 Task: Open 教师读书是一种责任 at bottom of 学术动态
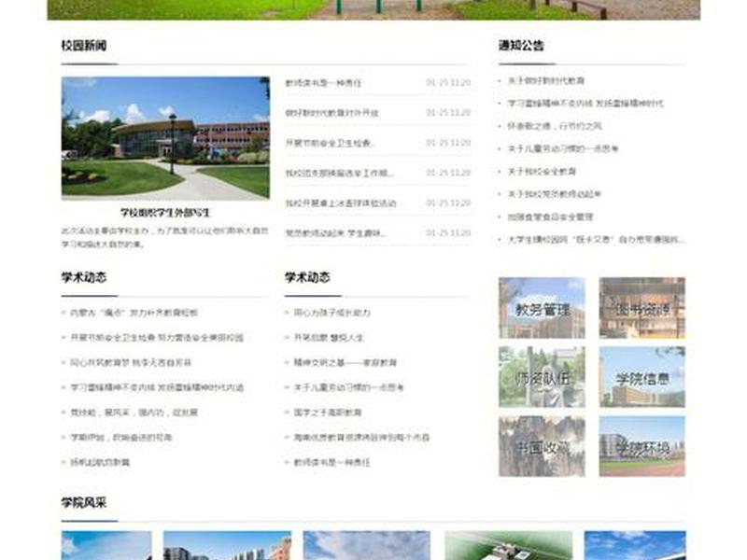(x=332, y=462)
